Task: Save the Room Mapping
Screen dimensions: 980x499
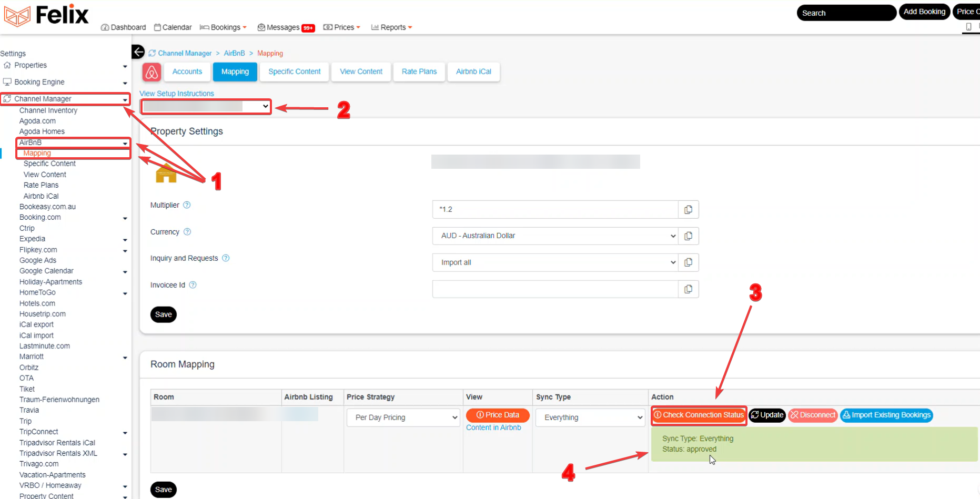Action: (164, 490)
